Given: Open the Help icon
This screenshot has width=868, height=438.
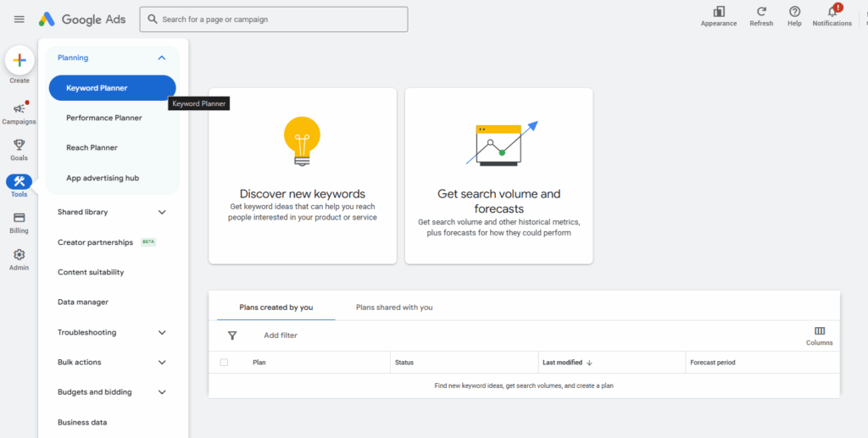Looking at the screenshot, I should 794,12.
